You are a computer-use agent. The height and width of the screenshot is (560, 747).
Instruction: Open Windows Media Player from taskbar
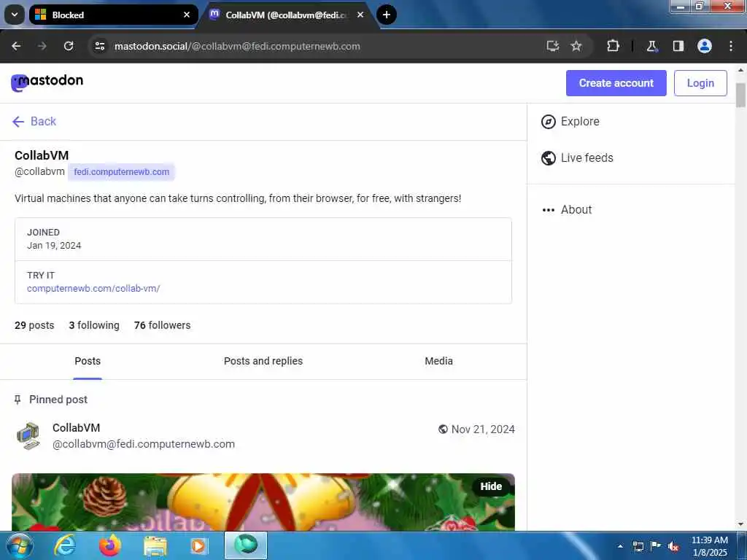(198, 545)
